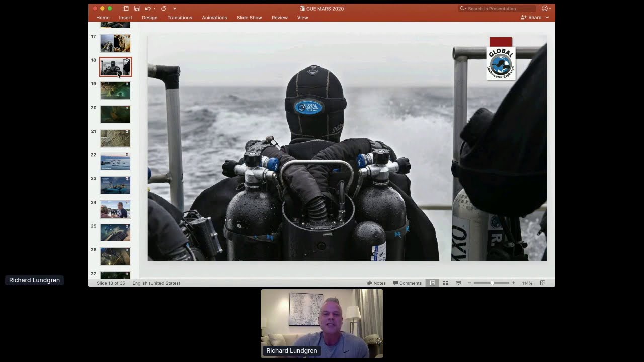Start Slide Show from status bar icon
The image size is (644, 362).
(458, 283)
